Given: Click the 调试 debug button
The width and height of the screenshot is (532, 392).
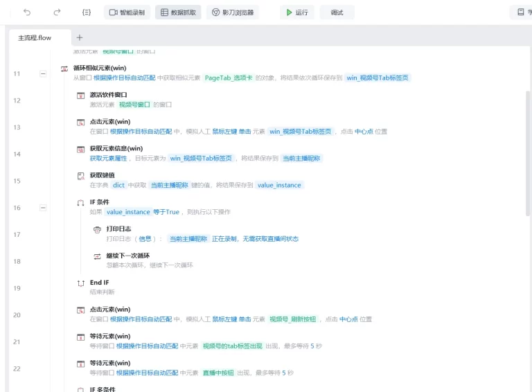Looking at the screenshot, I should pos(337,12).
